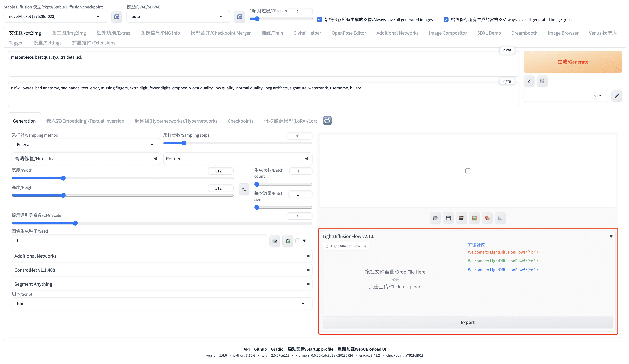Click the empty image placeholder icon

point(468,171)
